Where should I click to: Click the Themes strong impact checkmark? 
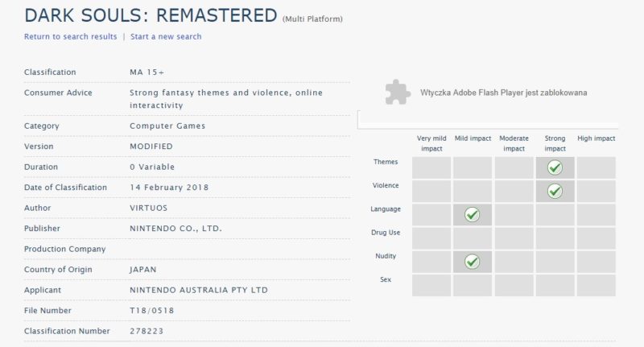[x=555, y=167]
